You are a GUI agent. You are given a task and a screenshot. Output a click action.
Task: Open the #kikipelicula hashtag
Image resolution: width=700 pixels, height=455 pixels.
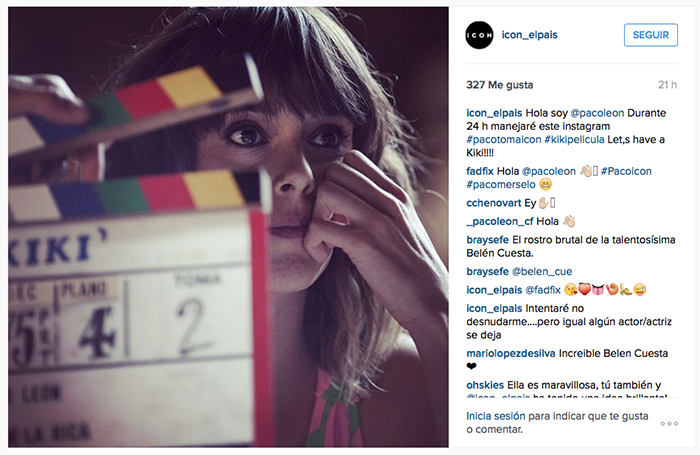(x=574, y=140)
